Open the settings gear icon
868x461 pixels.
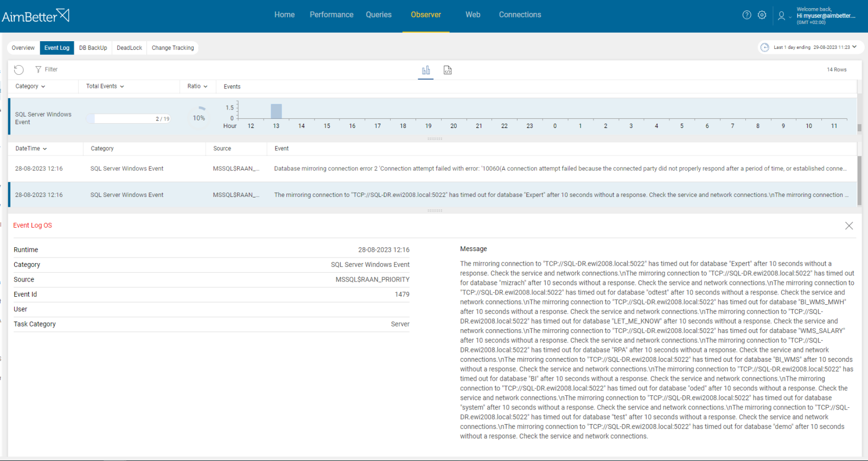(x=762, y=15)
